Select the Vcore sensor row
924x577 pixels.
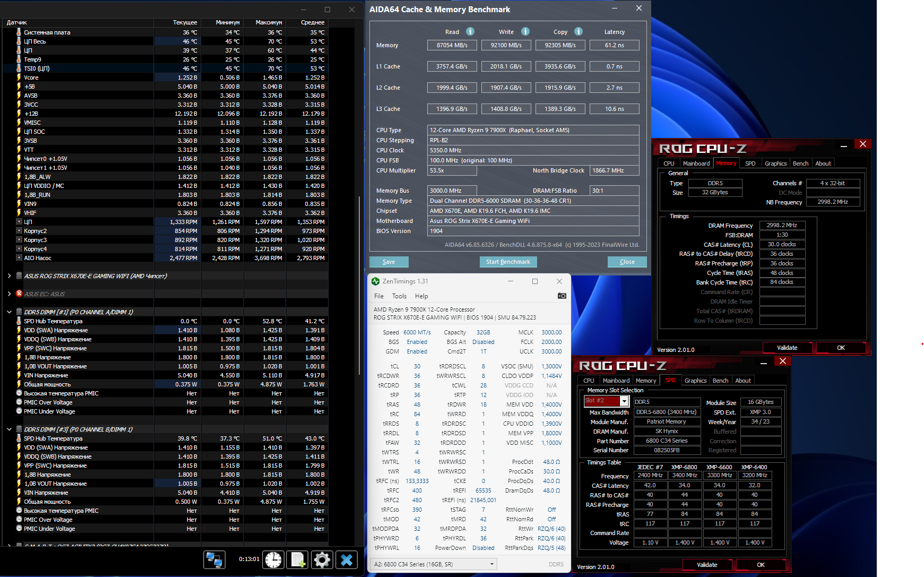(166, 77)
